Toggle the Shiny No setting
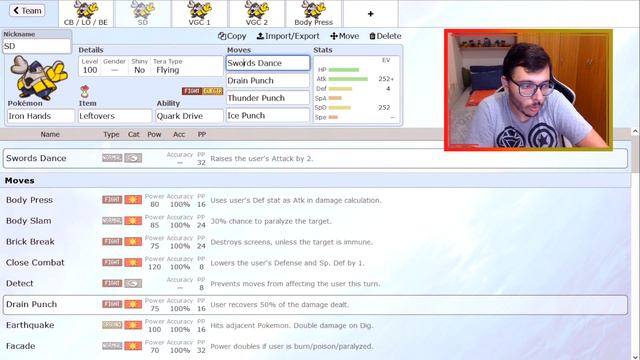 coord(140,66)
